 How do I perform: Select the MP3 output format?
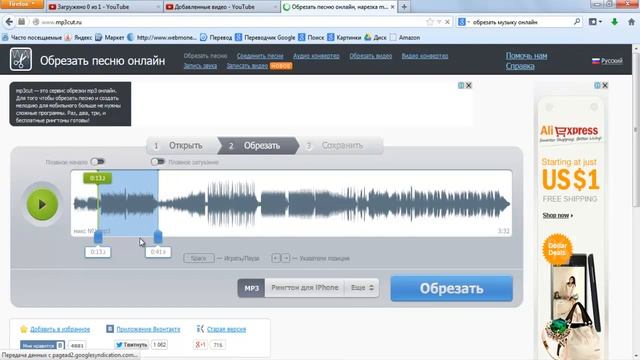(251, 288)
